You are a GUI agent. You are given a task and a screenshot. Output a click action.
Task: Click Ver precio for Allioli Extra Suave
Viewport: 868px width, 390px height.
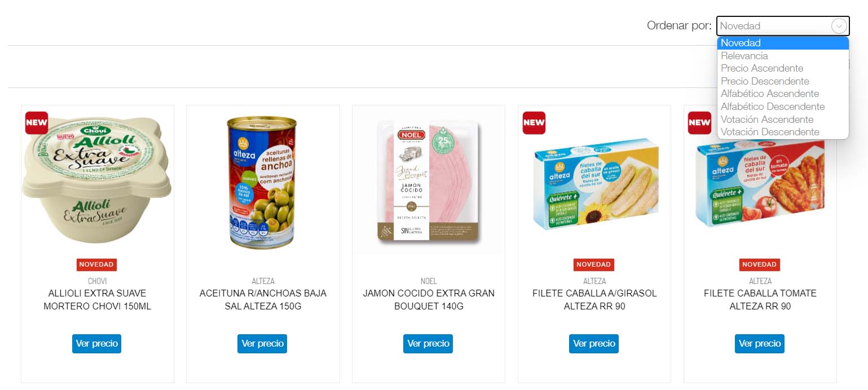coord(96,344)
